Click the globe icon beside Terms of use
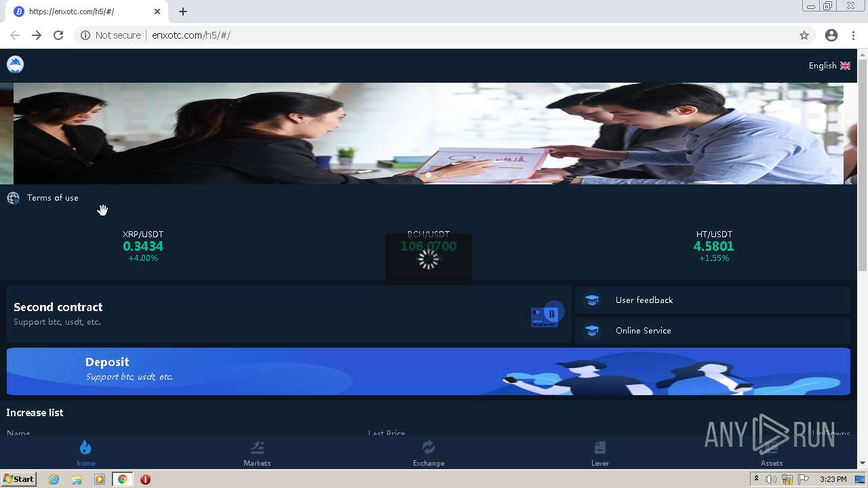868x488 pixels. (14, 198)
